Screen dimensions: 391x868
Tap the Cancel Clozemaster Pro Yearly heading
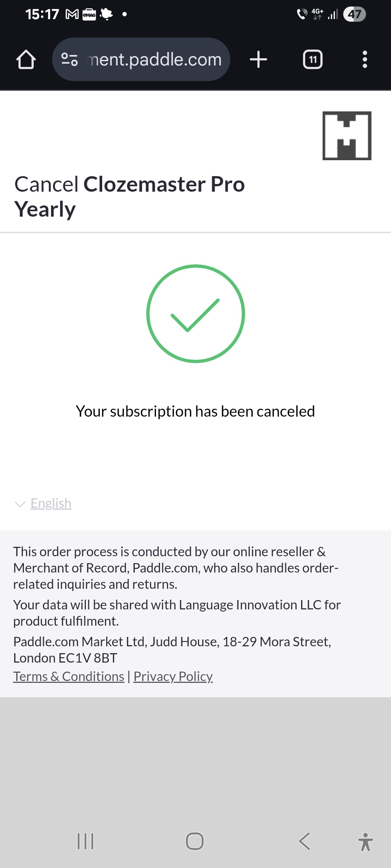point(130,196)
